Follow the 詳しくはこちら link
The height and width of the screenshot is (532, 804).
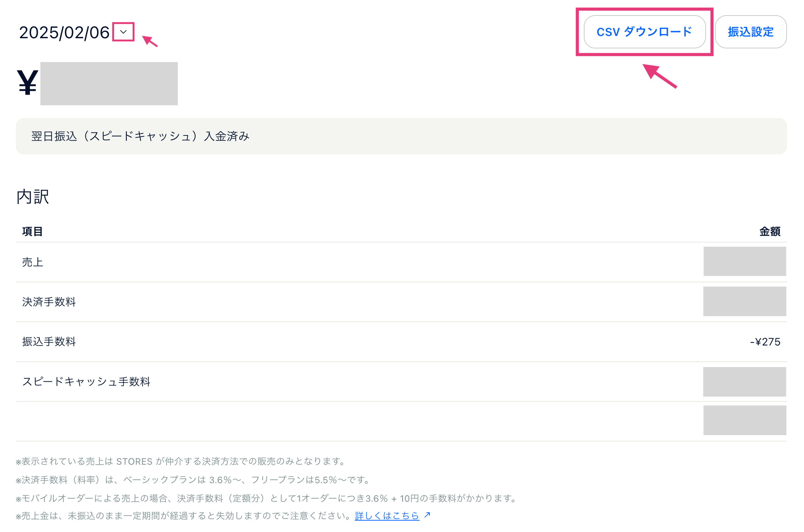coord(387,515)
